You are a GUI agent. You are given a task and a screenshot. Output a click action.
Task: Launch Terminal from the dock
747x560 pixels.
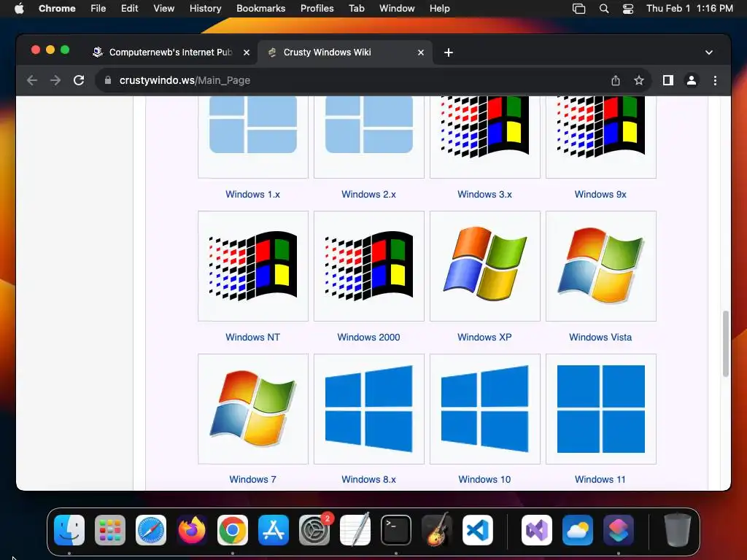tap(396, 530)
